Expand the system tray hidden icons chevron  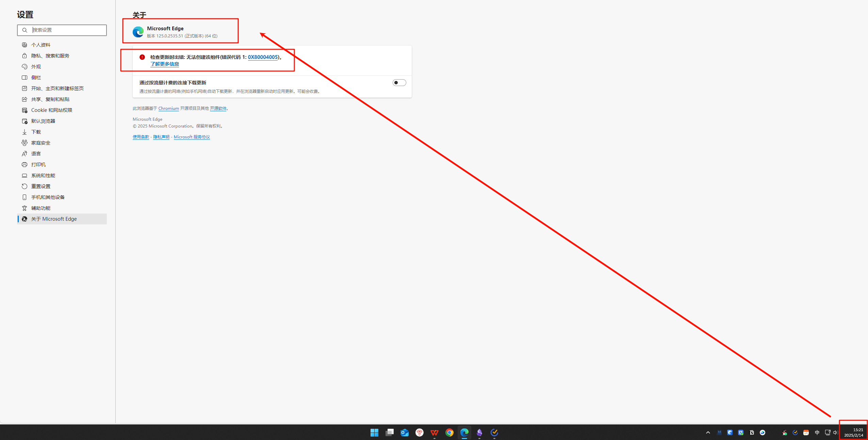(708, 433)
